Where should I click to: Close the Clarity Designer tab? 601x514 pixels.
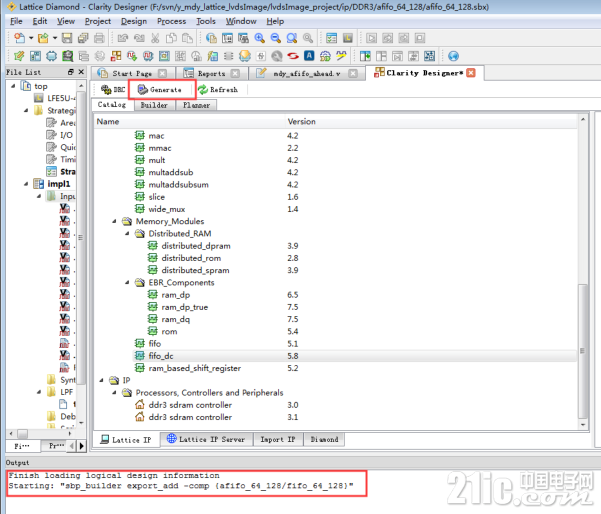pyautogui.click(x=471, y=73)
